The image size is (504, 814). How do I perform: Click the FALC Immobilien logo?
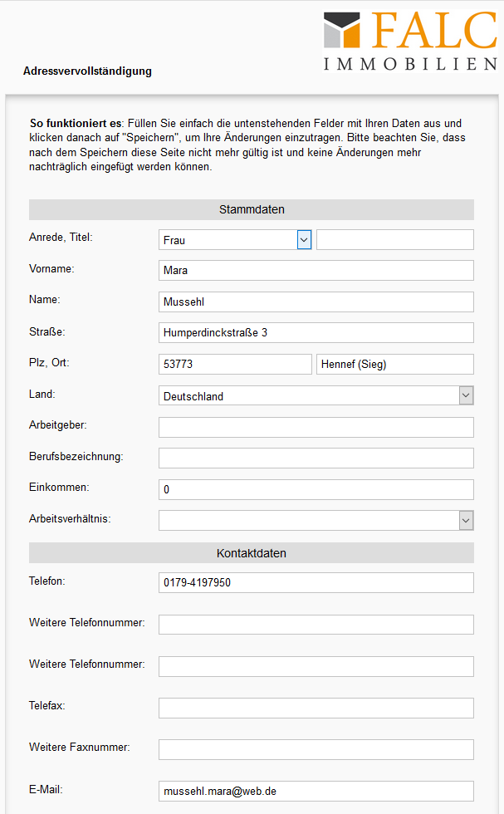click(409, 42)
